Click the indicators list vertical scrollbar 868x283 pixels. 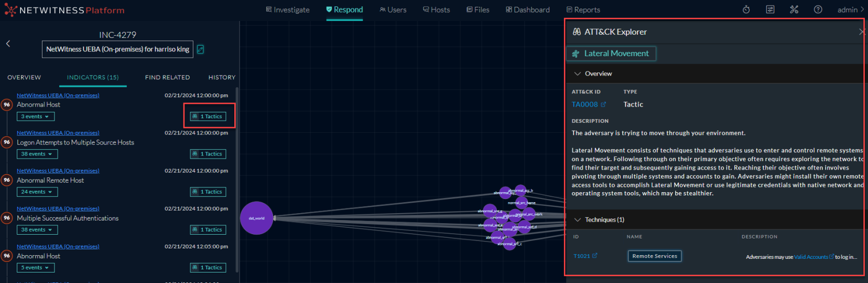[x=237, y=179]
